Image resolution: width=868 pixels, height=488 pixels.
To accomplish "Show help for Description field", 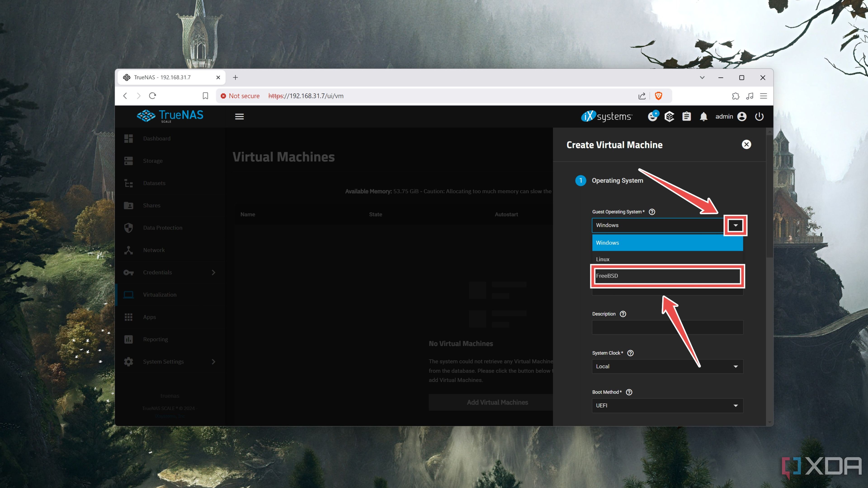I will (x=623, y=314).
